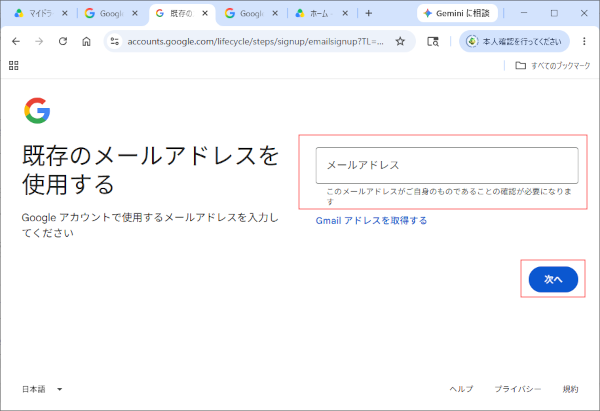Image resolution: width=600 pixels, height=411 pixels.
Task: Click the Gmail アドレスを取得する link
Action: [x=371, y=220]
